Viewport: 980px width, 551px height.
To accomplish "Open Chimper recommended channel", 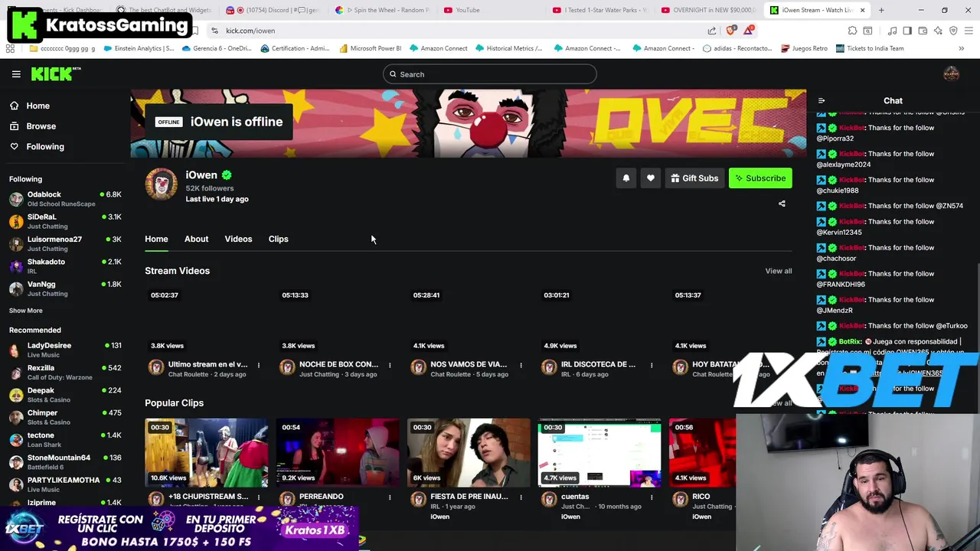I will (x=65, y=417).
